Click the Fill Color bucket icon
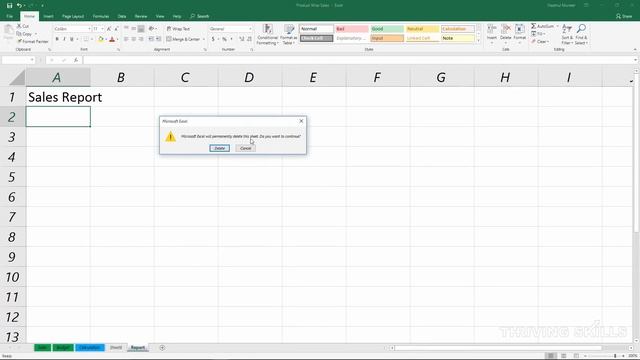The height and width of the screenshot is (360, 640). 100,39
